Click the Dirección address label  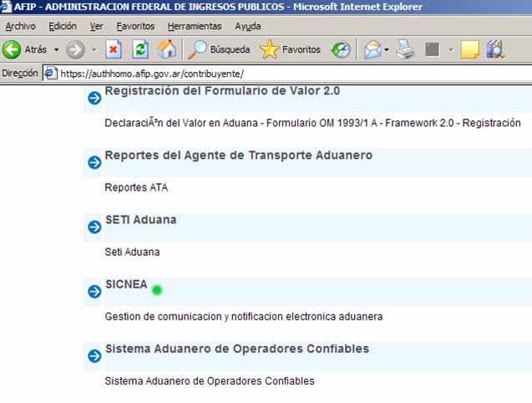pos(20,73)
